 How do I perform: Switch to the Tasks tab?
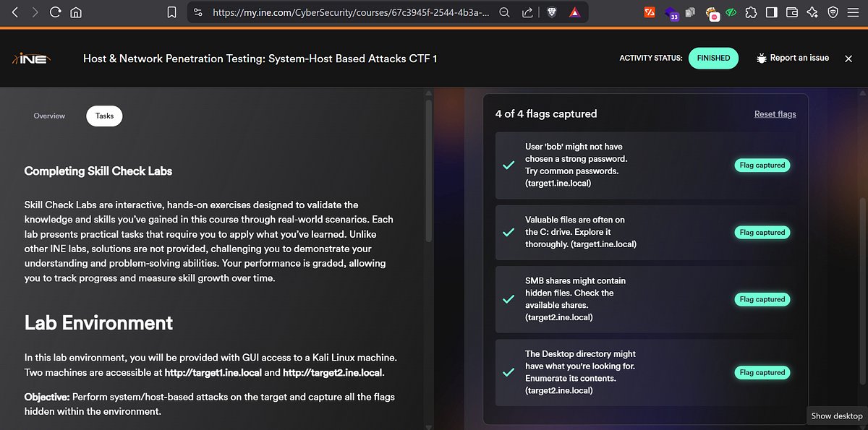[104, 116]
